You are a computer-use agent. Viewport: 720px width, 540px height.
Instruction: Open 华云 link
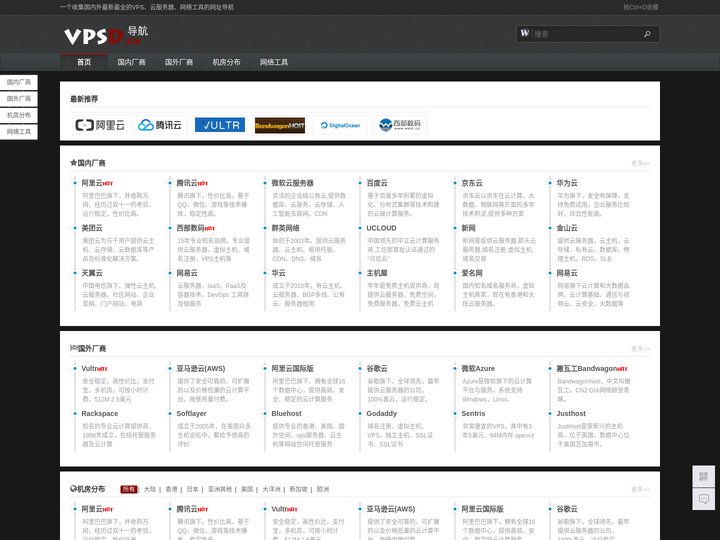point(278,273)
